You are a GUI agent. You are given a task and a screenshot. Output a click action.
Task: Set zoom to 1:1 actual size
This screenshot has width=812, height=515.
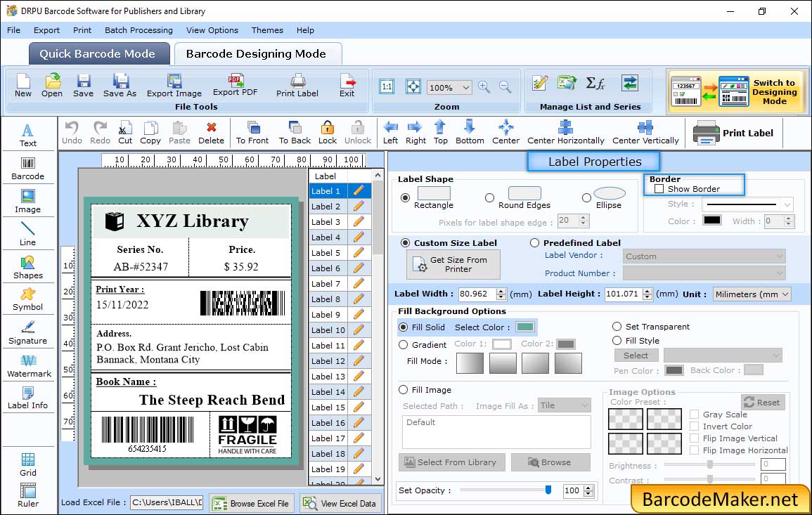coord(387,86)
